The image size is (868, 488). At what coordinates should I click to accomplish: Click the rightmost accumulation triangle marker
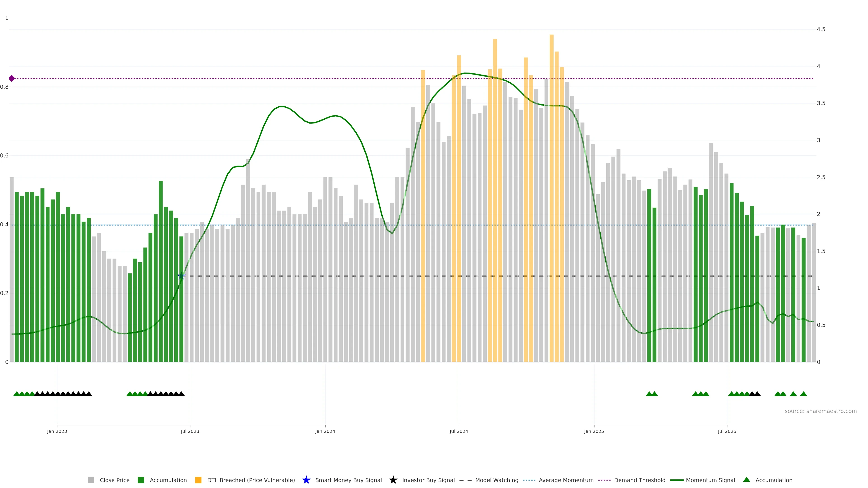[803, 394]
